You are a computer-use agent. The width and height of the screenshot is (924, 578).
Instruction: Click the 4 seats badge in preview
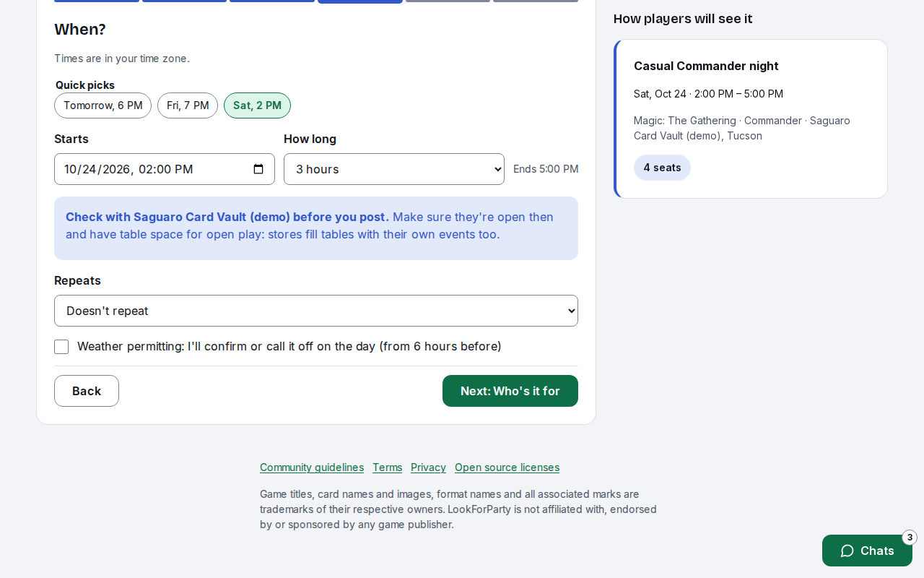[662, 168]
